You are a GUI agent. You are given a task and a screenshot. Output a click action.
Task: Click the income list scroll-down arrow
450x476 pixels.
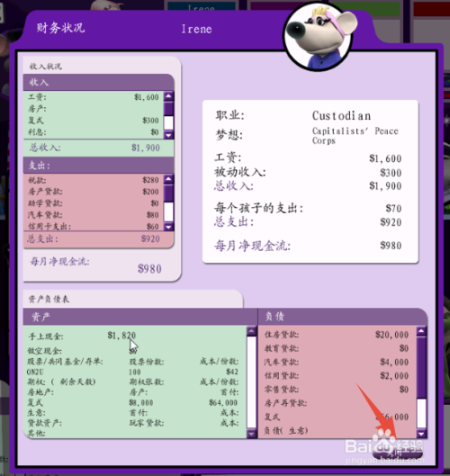(168, 135)
